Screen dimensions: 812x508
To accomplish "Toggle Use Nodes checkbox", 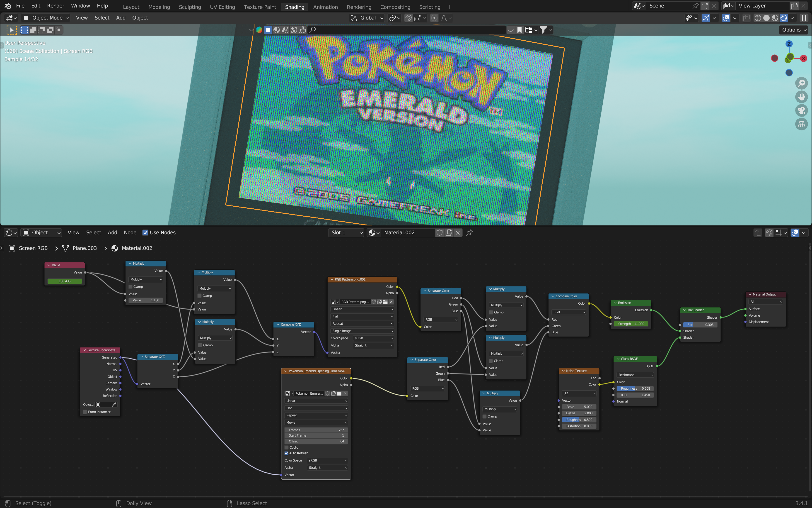I will (145, 232).
